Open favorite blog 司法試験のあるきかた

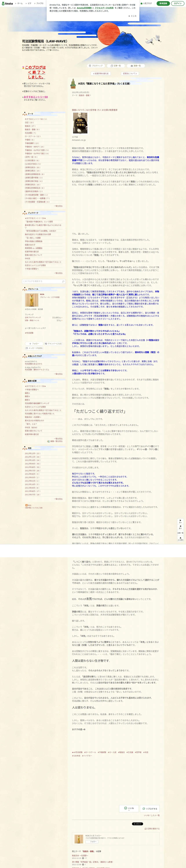(x=33, y=364)
